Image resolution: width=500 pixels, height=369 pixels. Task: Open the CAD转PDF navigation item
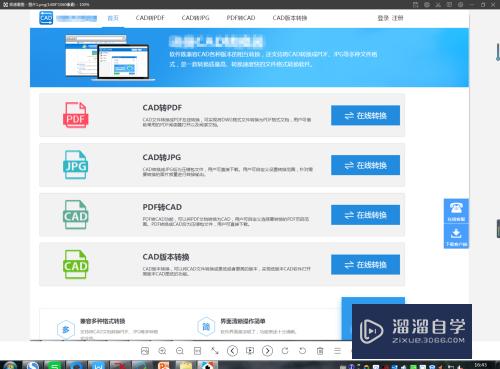pyautogui.click(x=150, y=18)
